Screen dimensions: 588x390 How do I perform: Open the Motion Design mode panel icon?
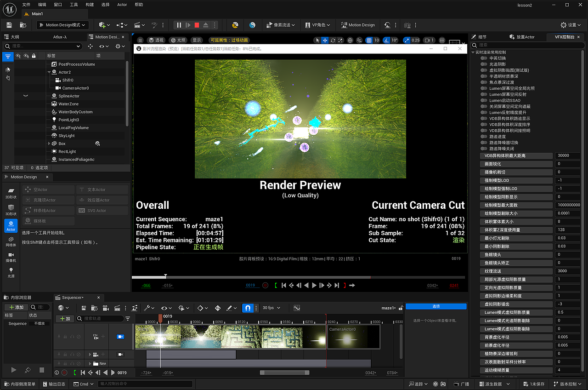pos(358,25)
